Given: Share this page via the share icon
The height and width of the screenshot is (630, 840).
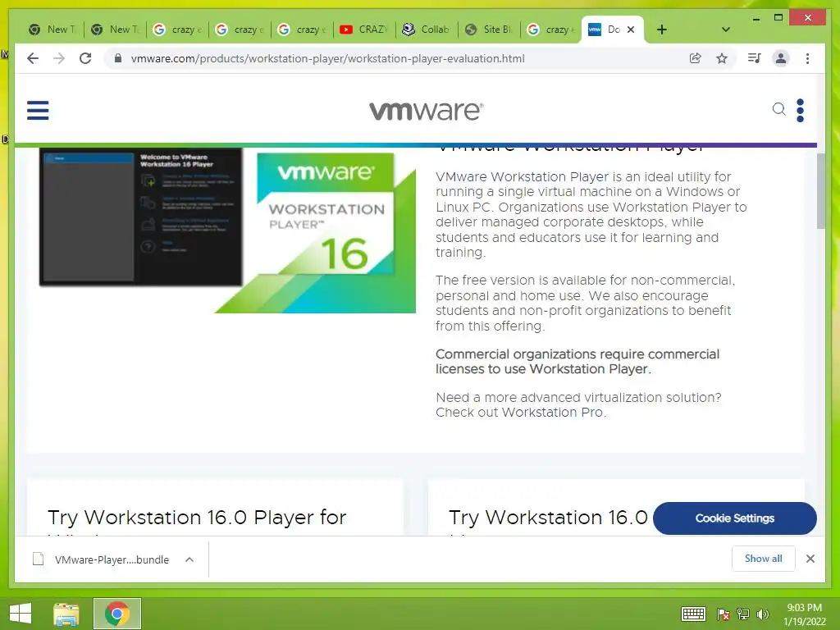Looking at the screenshot, I should pyautogui.click(x=696, y=58).
